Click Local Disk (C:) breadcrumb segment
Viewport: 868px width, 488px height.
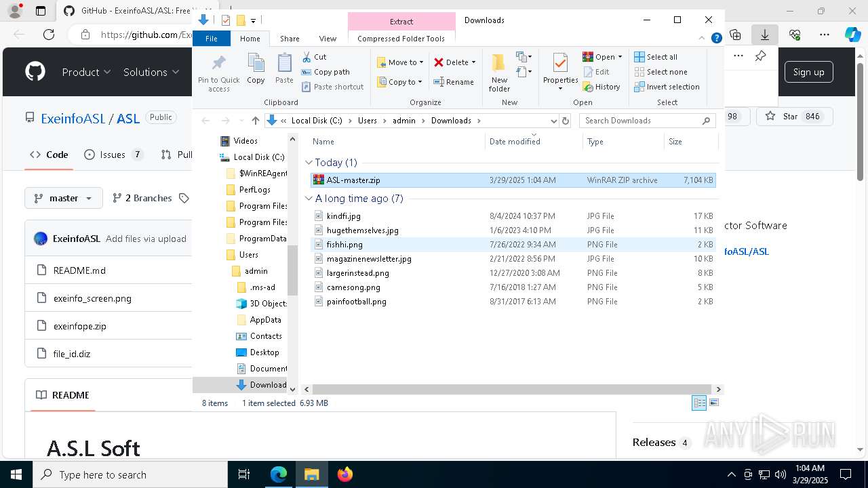pos(317,121)
